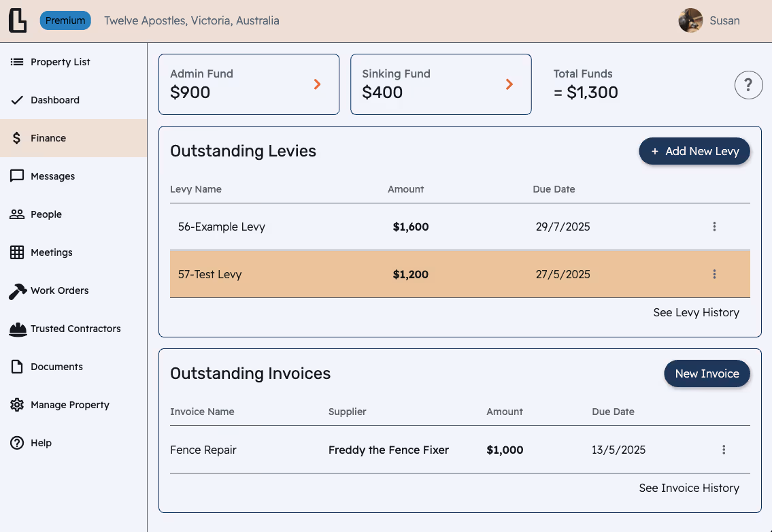Open See Invoice History link
The width and height of the screenshot is (772, 532).
tap(689, 488)
